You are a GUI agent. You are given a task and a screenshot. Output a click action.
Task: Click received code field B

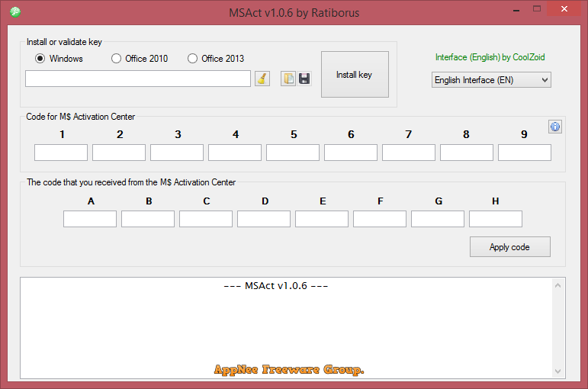click(148, 219)
